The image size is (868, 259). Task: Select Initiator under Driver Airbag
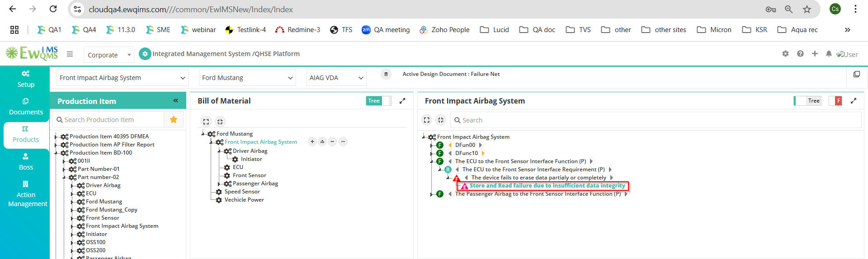[251, 159]
